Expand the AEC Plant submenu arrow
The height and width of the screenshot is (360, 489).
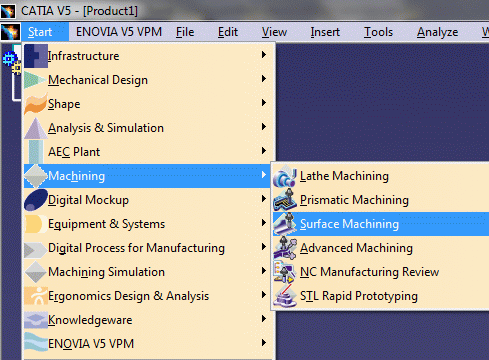coord(264,150)
